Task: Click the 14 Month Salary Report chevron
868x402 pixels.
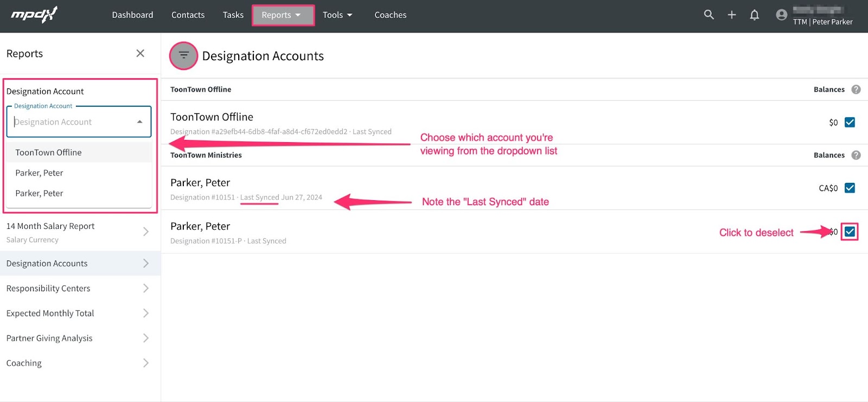Action: [x=145, y=232]
